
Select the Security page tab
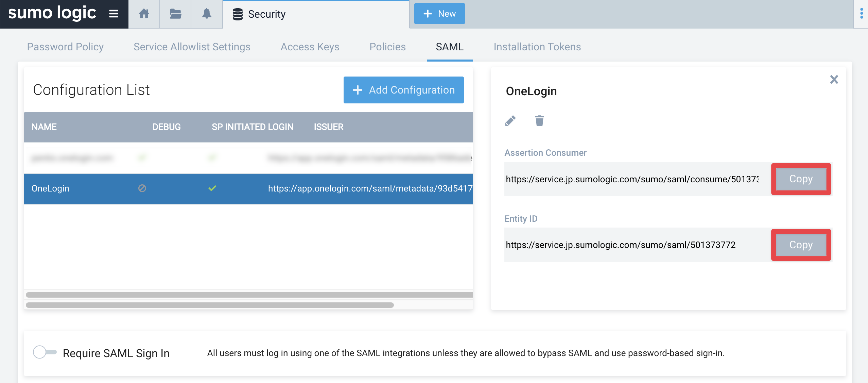pos(316,14)
